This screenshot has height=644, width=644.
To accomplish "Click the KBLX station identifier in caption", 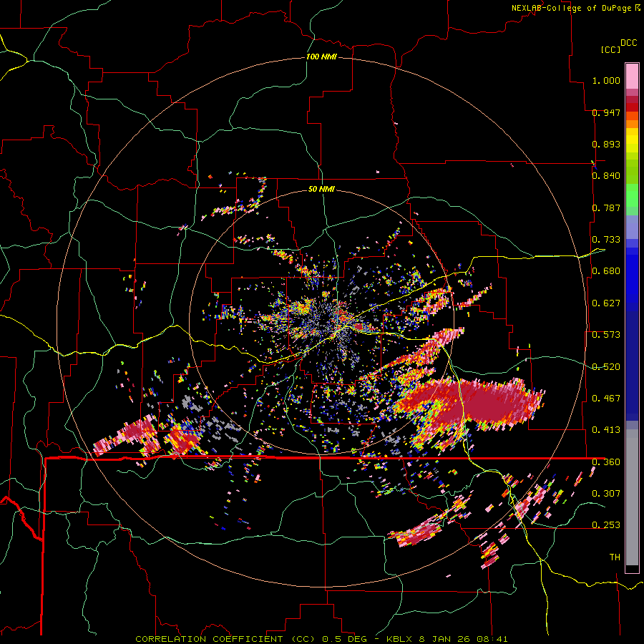I will pyautogui.click(x=401, y=639).
